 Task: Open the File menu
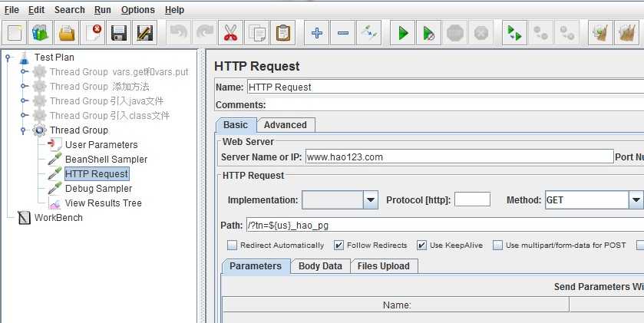pos(12,10)
